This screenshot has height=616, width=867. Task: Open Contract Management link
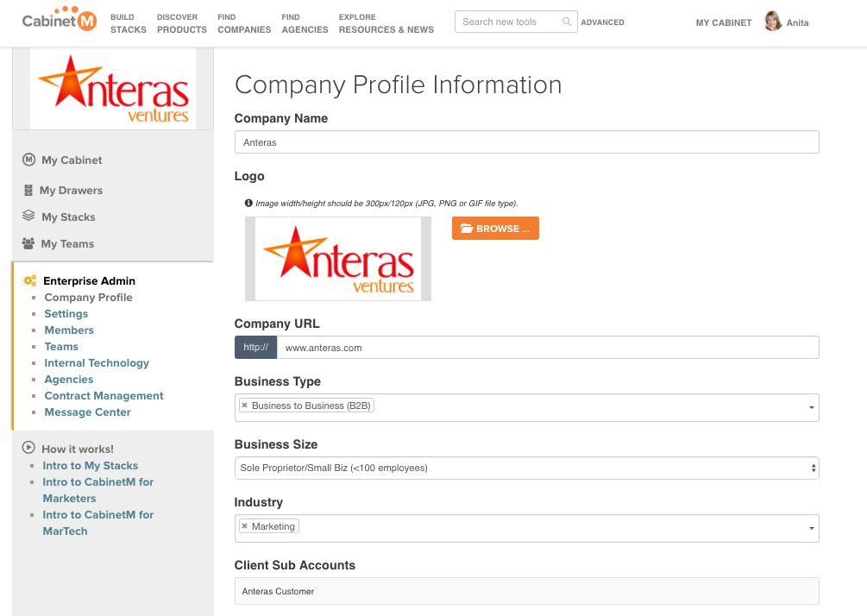click(104, 396)
